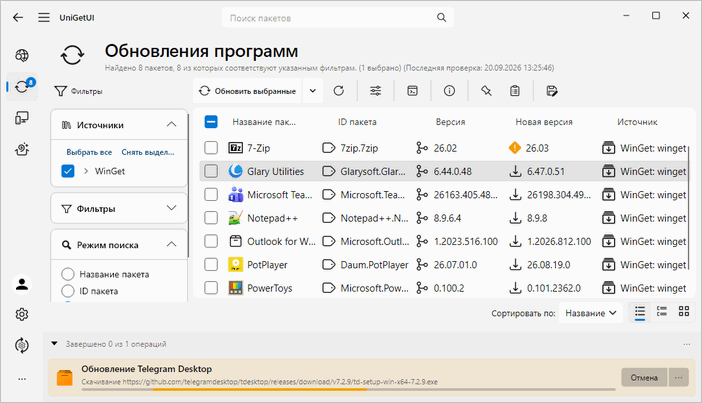Check the PowerToys row checkbox
The height and width of the screenshot is (403, 702).
[211, 287]
